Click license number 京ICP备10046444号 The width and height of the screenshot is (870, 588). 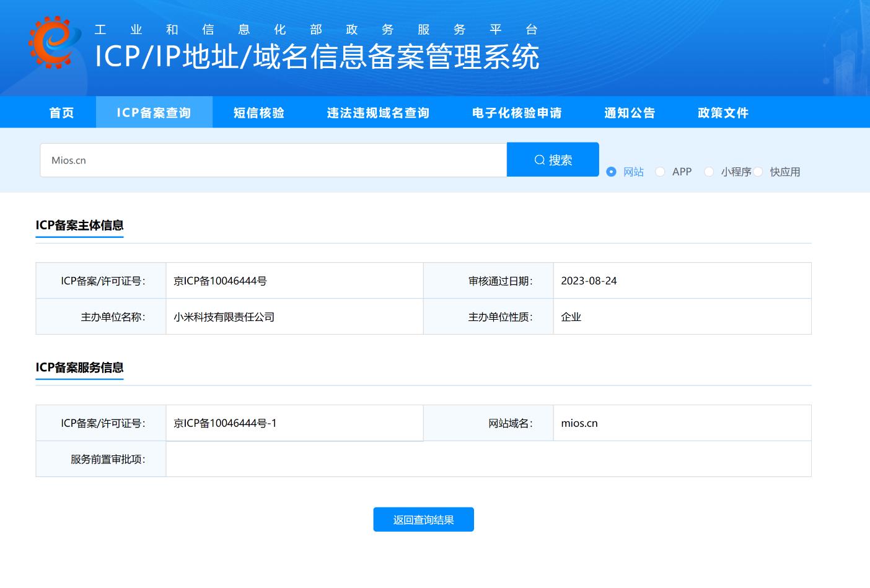tap(220, 281)
